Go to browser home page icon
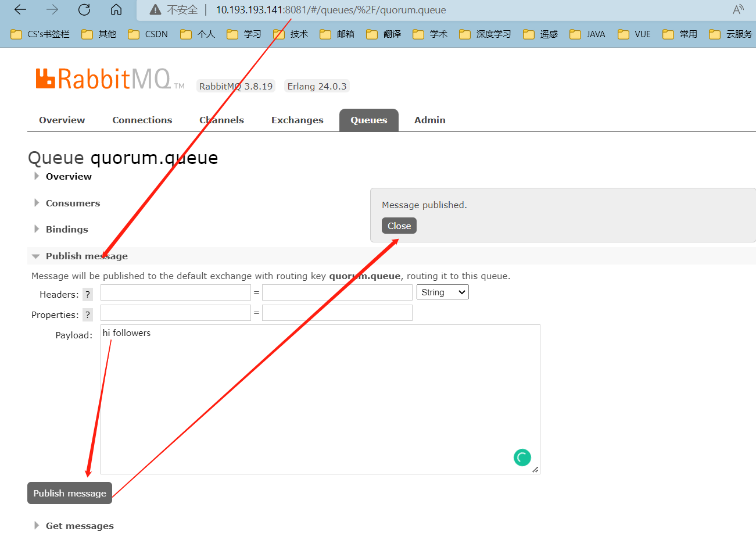 116,10
